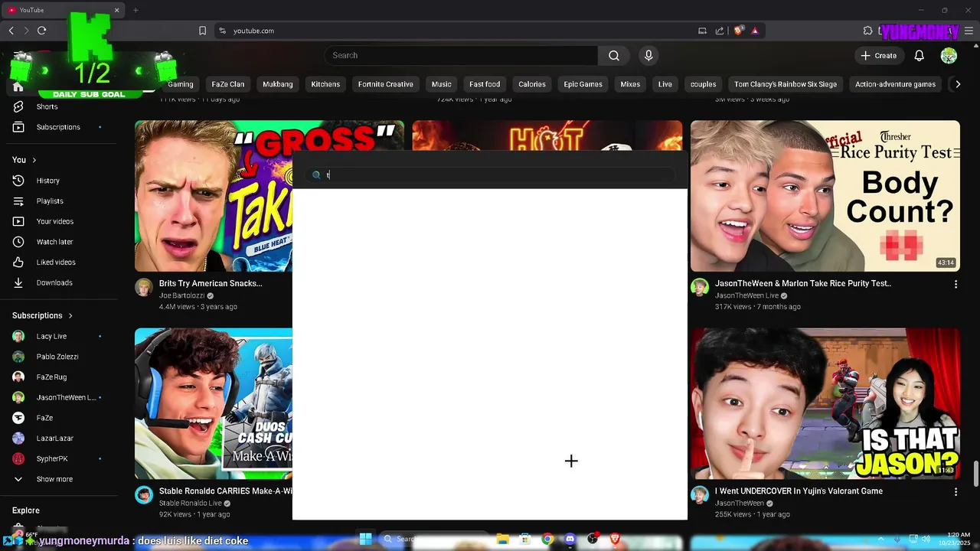Open the Brave Shields lion icon
This screenshot has height=551, width=980.
tap(739, 31)
